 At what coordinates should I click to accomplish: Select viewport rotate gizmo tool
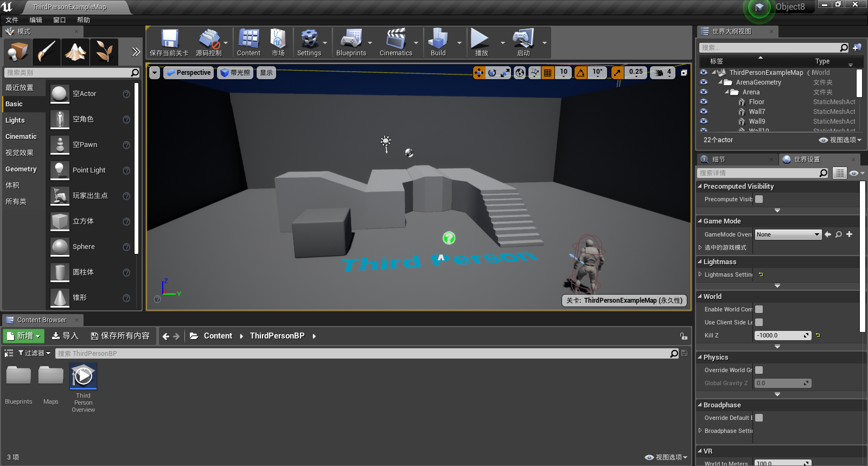492,73
